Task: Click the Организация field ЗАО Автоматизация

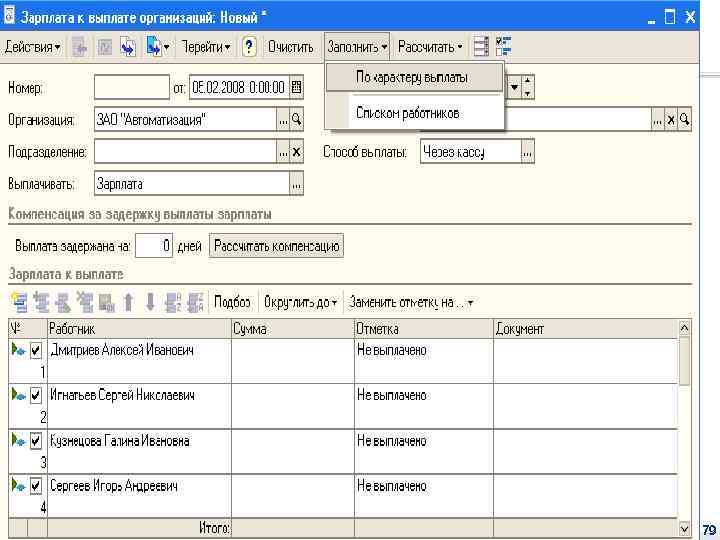Action: pyautogui.click(x=186, y=120)
